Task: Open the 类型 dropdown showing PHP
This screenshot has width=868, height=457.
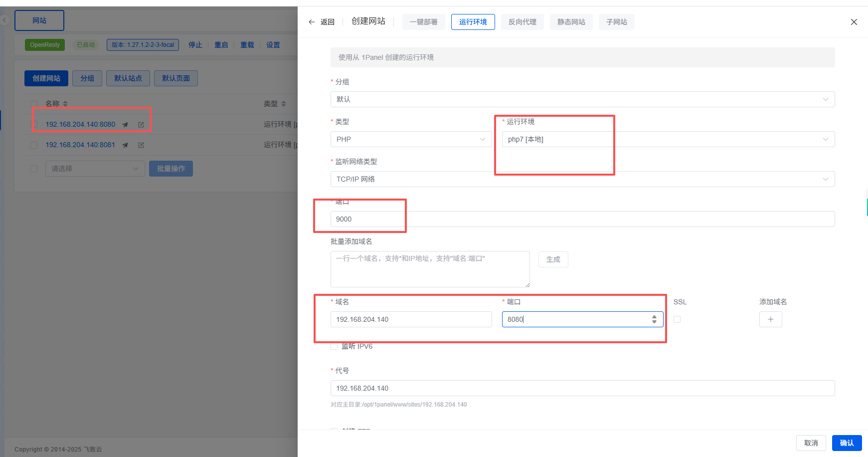Action: click(411, 139)
